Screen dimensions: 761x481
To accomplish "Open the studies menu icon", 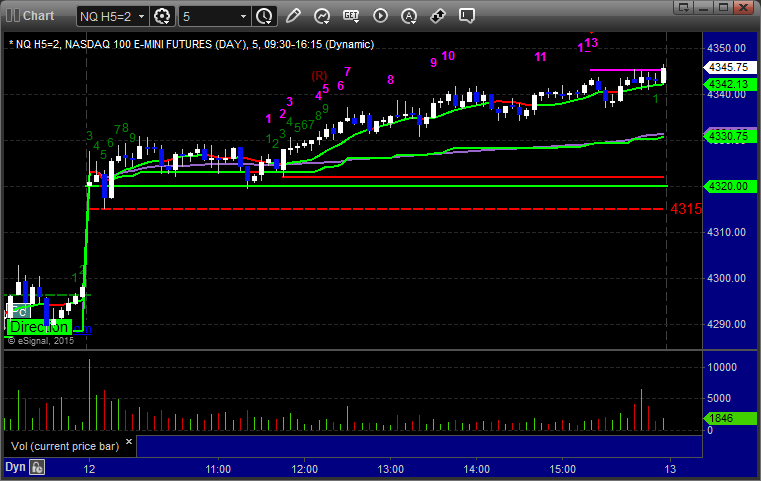I will pyautogui.click(x=322, y=16).
